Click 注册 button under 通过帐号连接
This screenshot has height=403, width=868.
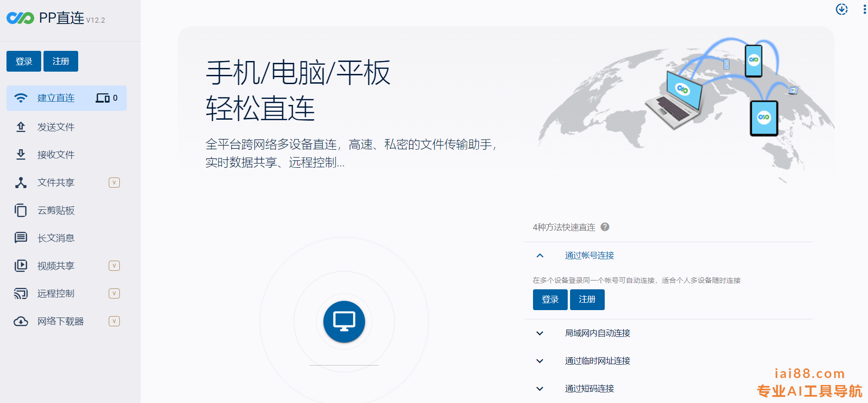[x=587, y=299]
